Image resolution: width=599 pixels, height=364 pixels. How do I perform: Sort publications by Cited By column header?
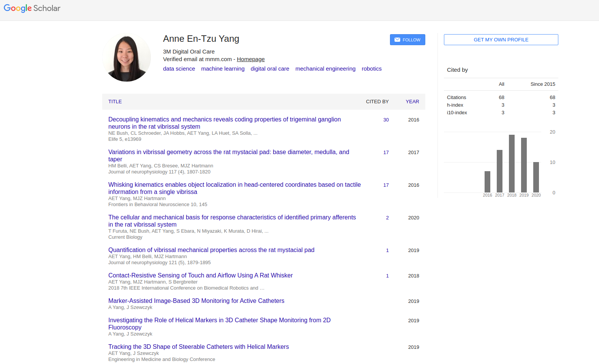tap(377, 102)
